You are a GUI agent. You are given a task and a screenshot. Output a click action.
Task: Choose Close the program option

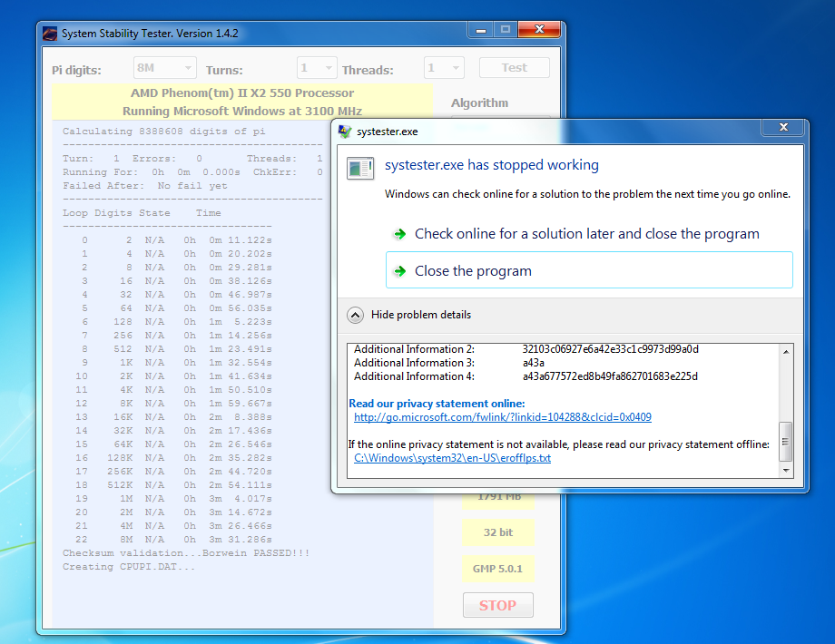tap(589, 270)
